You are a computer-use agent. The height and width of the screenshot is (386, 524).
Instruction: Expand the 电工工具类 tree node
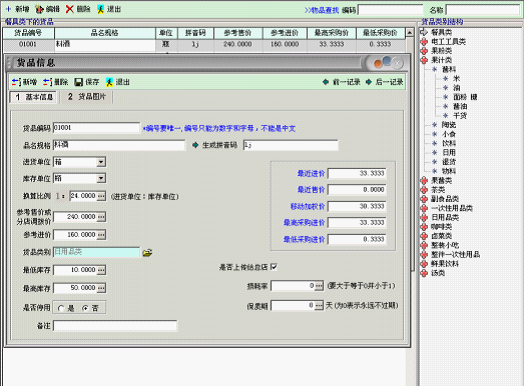click(424, 42)
